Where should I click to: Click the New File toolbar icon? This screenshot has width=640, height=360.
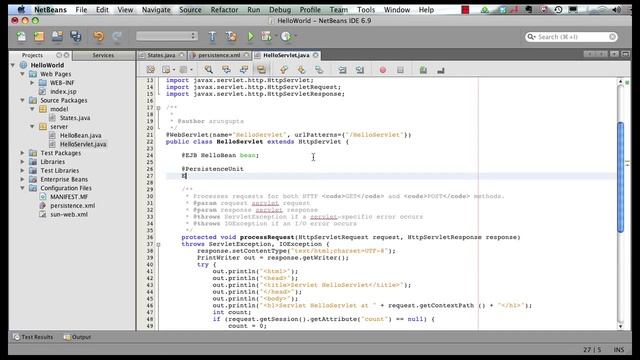[21, 37]
